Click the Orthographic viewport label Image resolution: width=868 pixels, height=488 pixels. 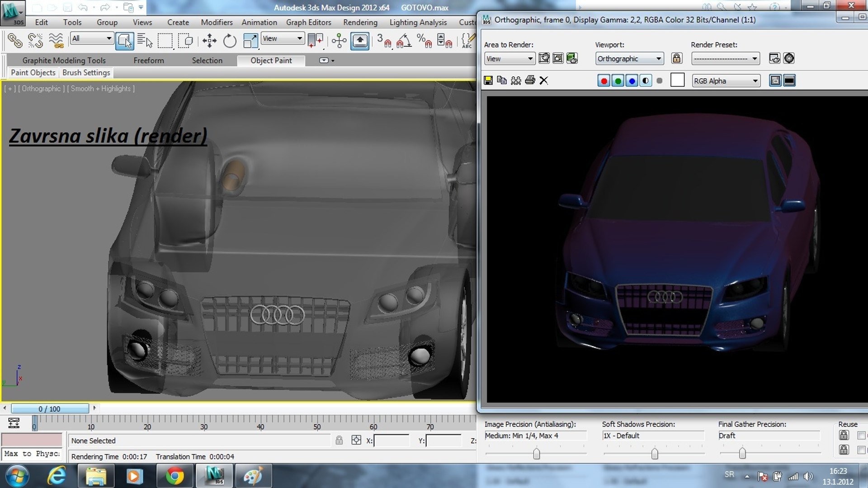point(41,89)
